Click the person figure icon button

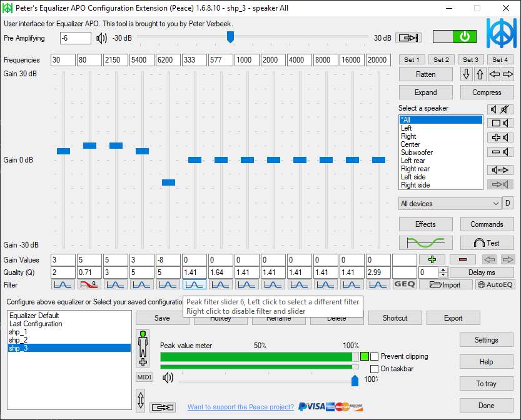click(x=143, y=348)
